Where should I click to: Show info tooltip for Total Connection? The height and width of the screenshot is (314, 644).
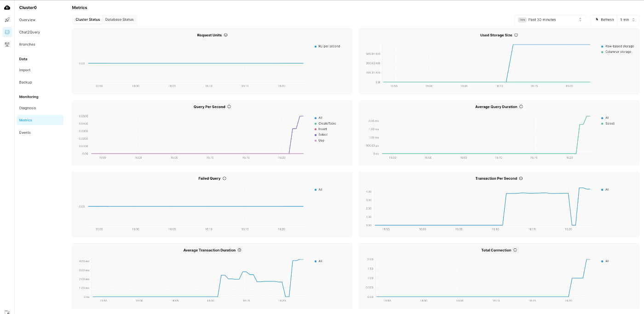(515, 250)
